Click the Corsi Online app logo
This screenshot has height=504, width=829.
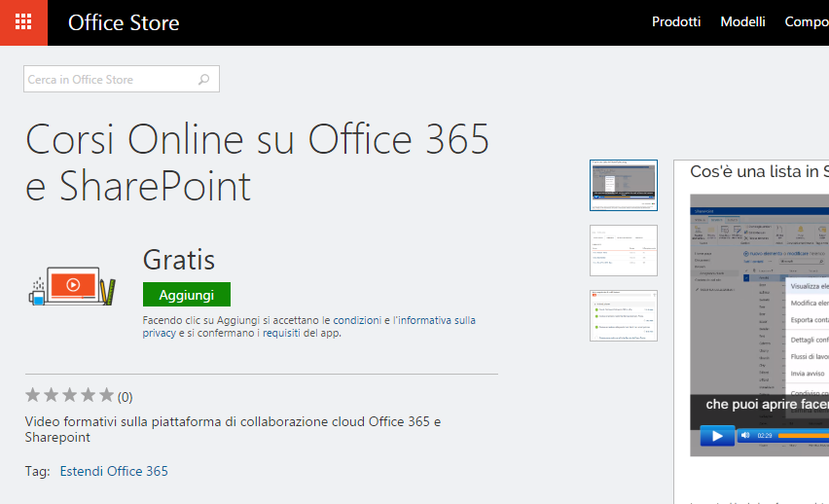(x=72, y=286)
